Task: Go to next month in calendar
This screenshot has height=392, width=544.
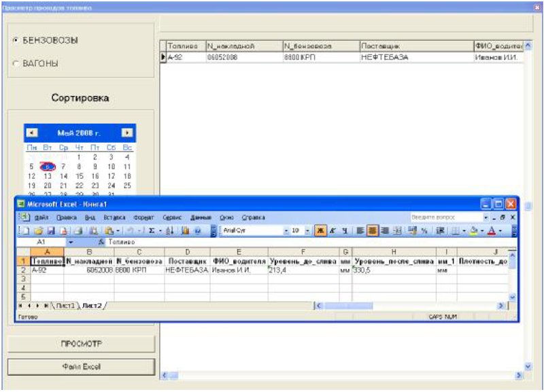Action: (127, 133)
